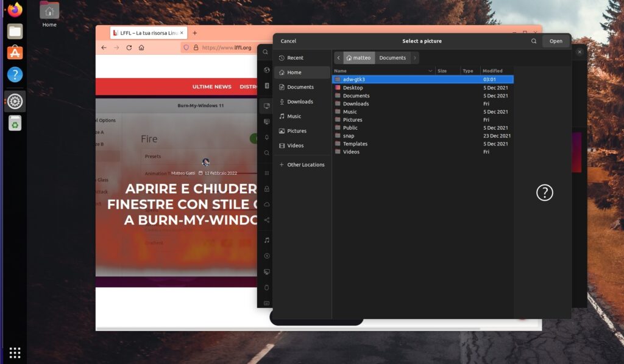
Task: Close the Settings window with its X button
Action: 580,52
